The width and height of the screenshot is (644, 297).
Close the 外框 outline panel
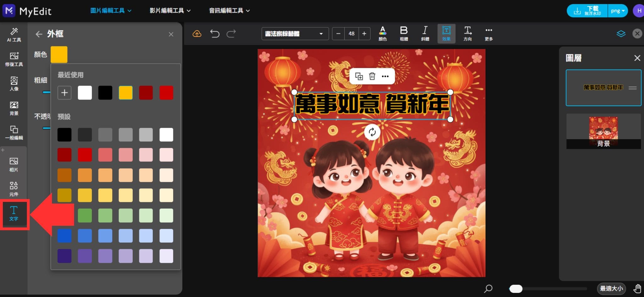(x=171, y=34)
